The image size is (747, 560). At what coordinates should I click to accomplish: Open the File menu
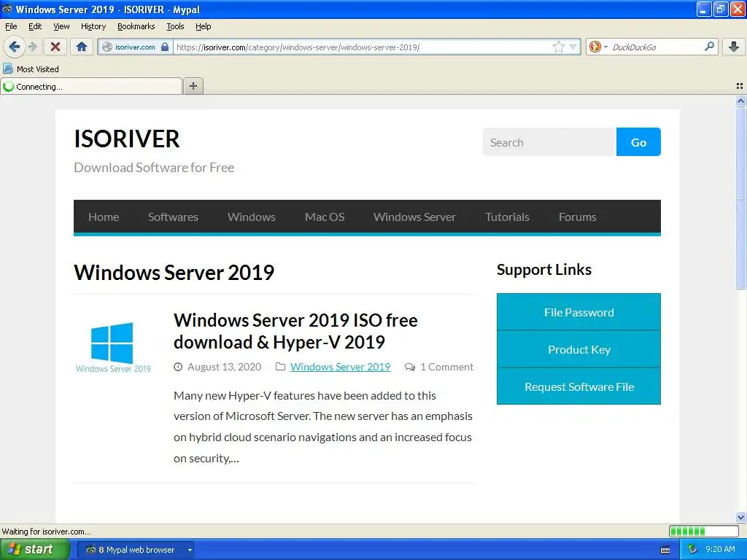point(11,26)
